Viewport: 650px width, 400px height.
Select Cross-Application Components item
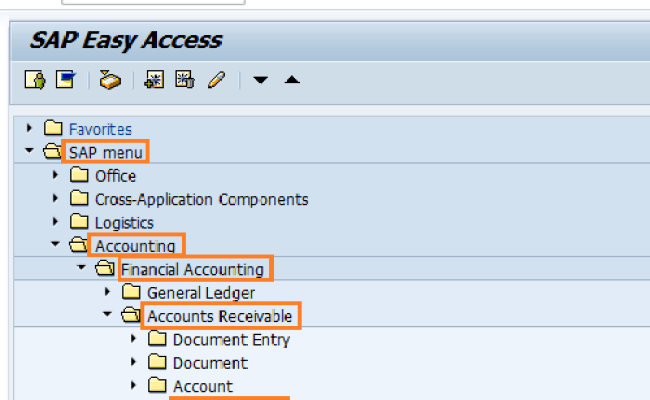tap(201, 199)
